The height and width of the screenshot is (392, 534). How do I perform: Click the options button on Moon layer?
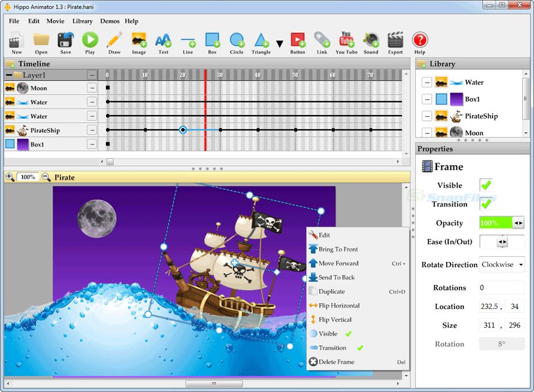(x=91, y=88)
